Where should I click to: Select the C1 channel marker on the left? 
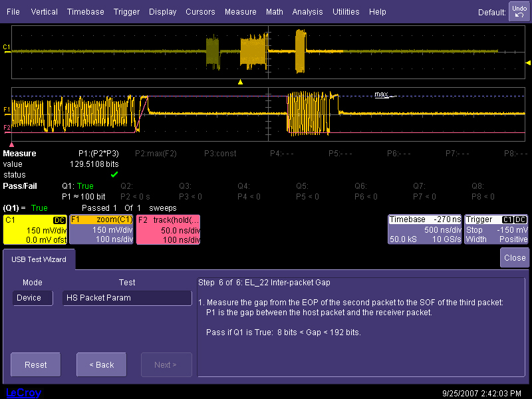click(x=7, y=47)
